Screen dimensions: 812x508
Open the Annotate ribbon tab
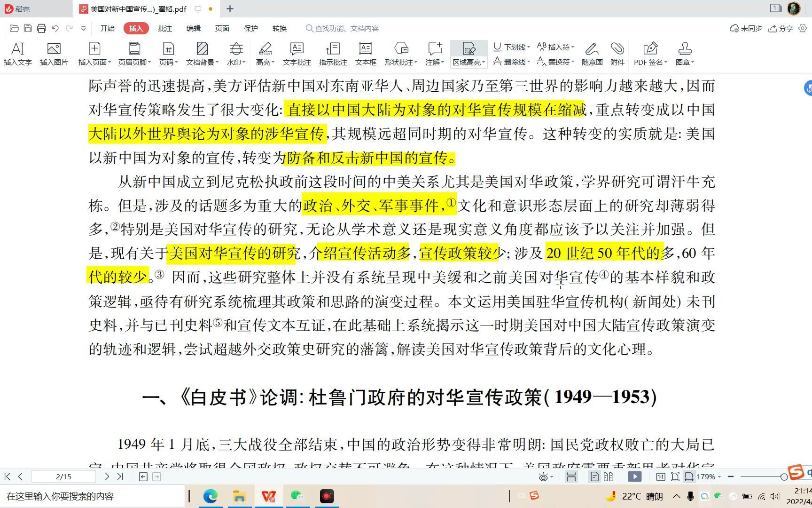(165, 28)
